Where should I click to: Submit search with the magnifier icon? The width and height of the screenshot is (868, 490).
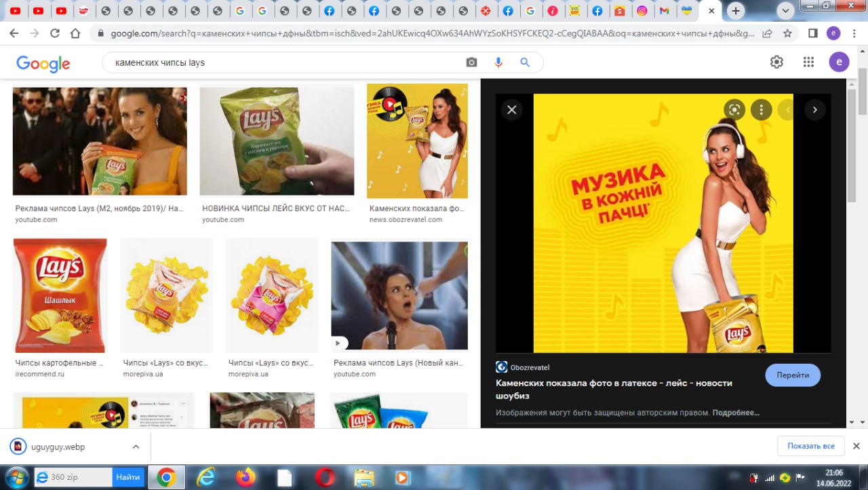pos(524,62)
